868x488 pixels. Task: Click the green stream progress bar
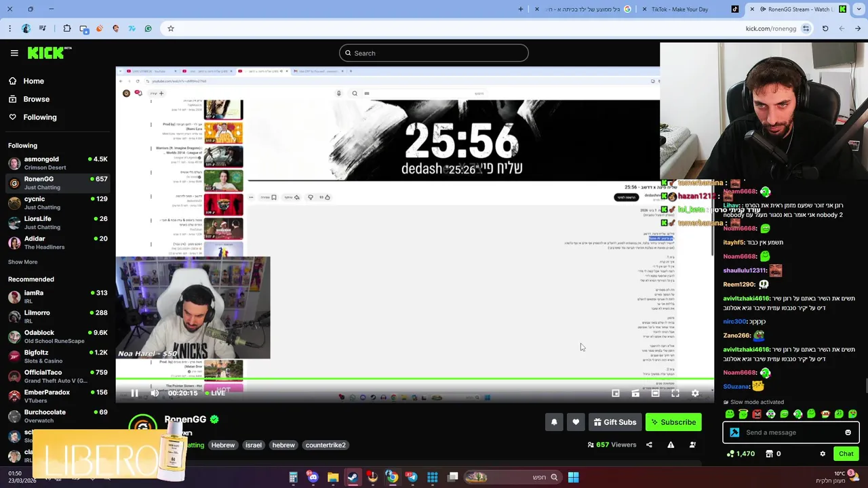tap(414, 379)
